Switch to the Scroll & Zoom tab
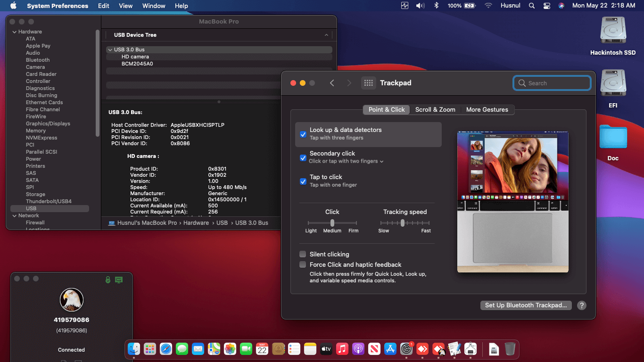The image size is (644, 362). click(435, 109)
